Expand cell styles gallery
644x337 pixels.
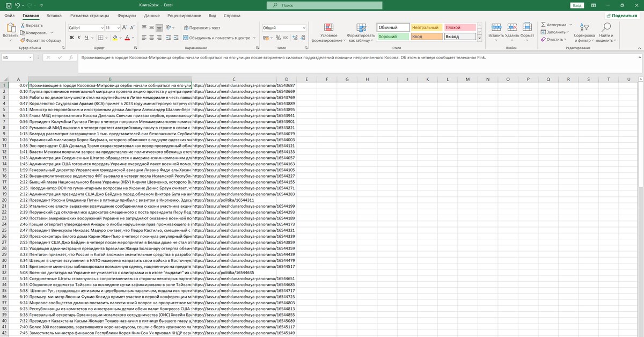tap(479, 38)
